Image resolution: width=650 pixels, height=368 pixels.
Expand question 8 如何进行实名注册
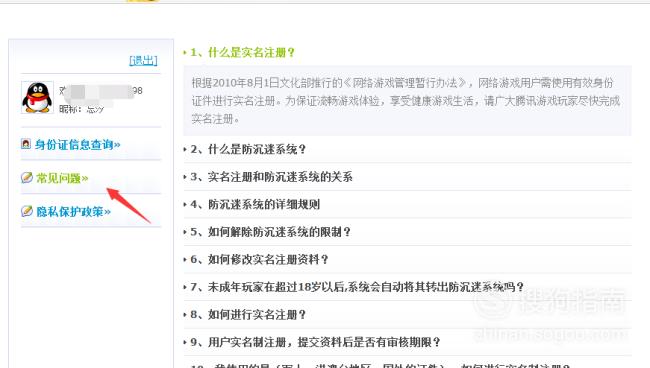click(248, 315)
